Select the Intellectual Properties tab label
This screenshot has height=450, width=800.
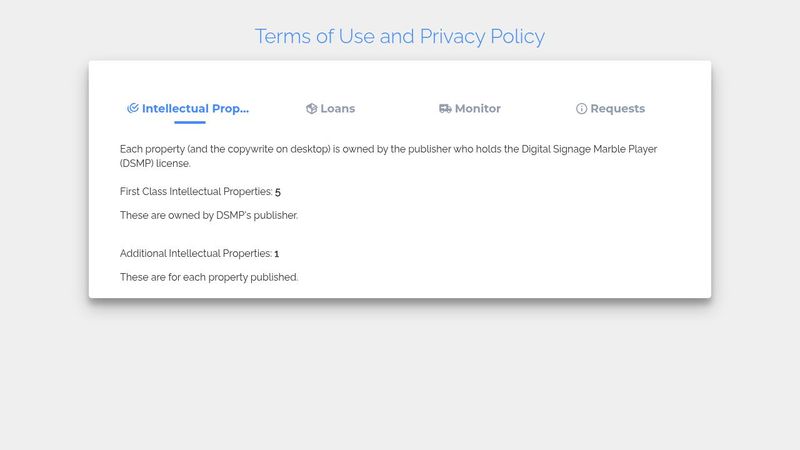(x=195, y=108)
